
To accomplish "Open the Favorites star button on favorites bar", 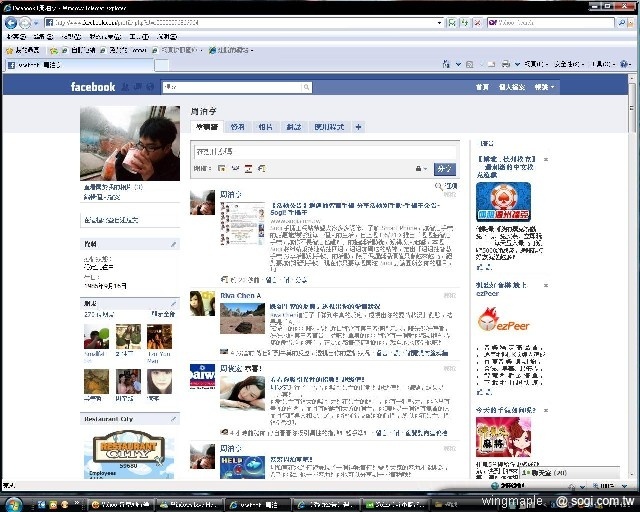I will pyautogui.click(x=23, y=50).
